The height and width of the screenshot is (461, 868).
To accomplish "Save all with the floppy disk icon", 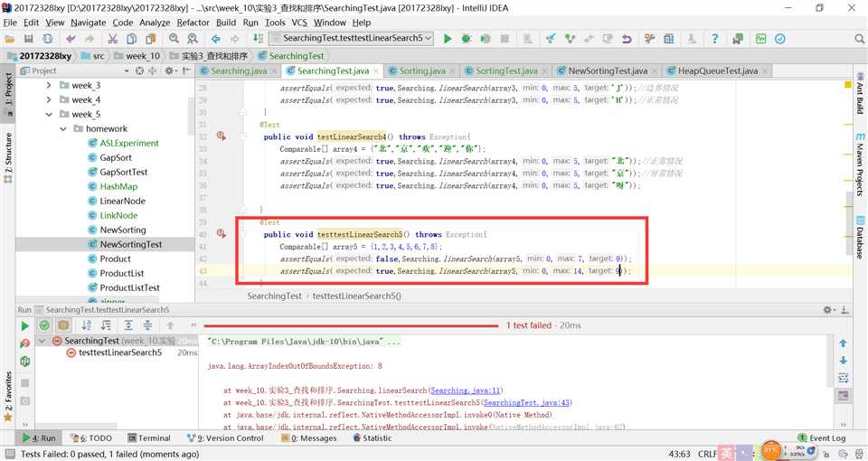I will coord(29,39).
